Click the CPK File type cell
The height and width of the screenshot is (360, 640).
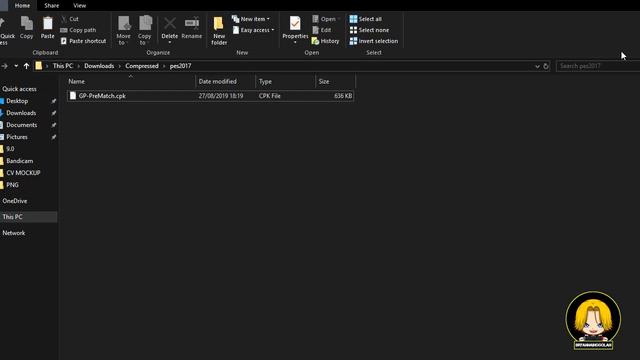click(x=269, y=96)
